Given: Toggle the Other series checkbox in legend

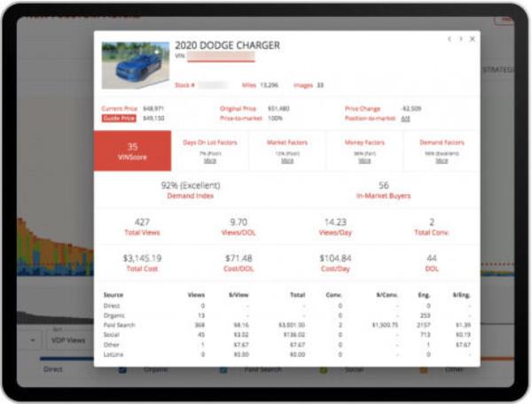Looking at the screenshot, I should [424, 369].
